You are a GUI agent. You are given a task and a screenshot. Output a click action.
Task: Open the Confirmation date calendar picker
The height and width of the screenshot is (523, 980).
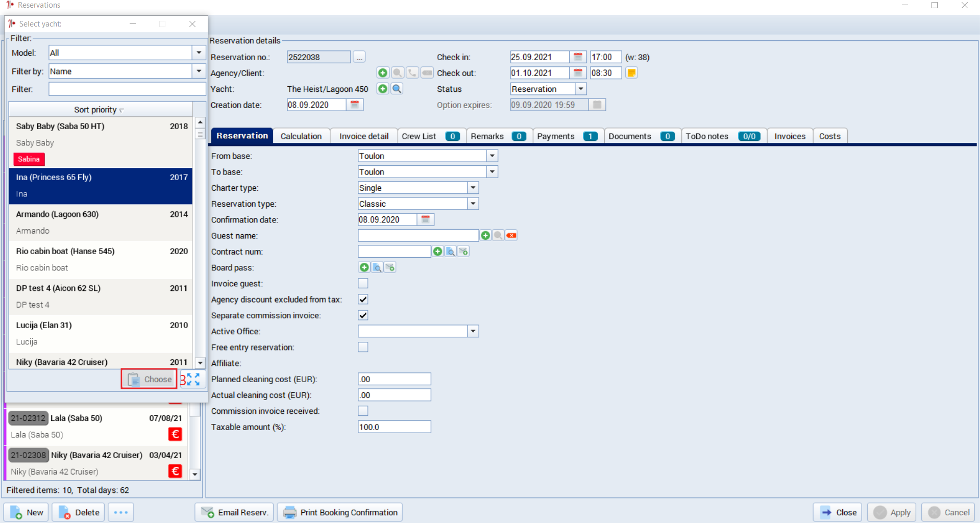(x=426, y=219)
